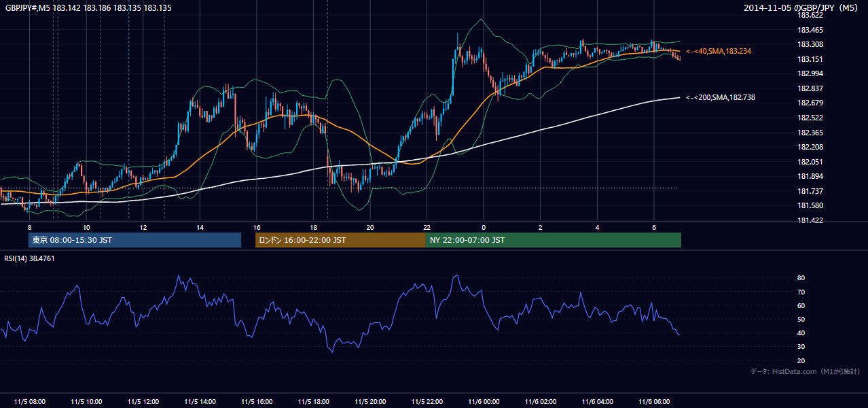The image size is (868, 408).
Task: Click the NY 22:00-07:00 JST session bar
Action: pyautogui.click(x=554, y=240)
